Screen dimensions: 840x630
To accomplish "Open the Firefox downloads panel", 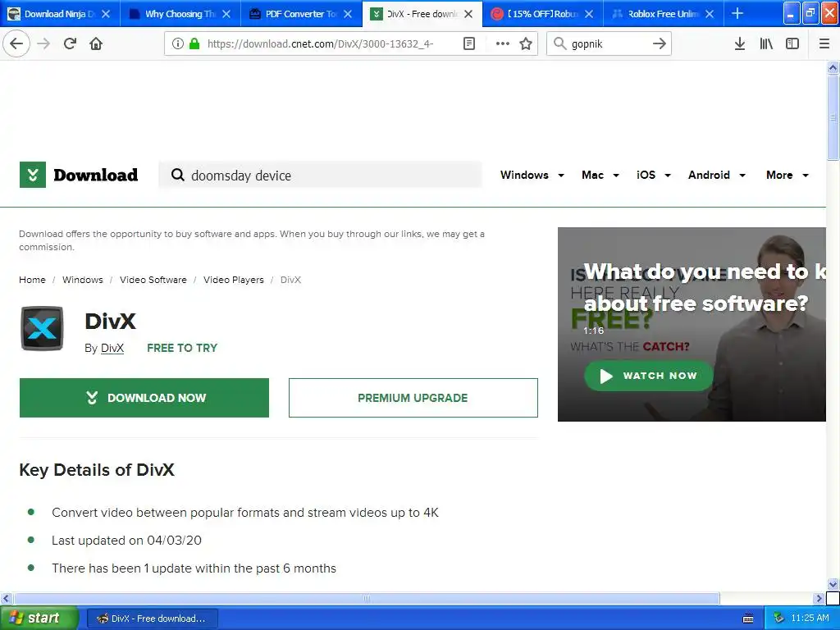I will tap(740, 43).
